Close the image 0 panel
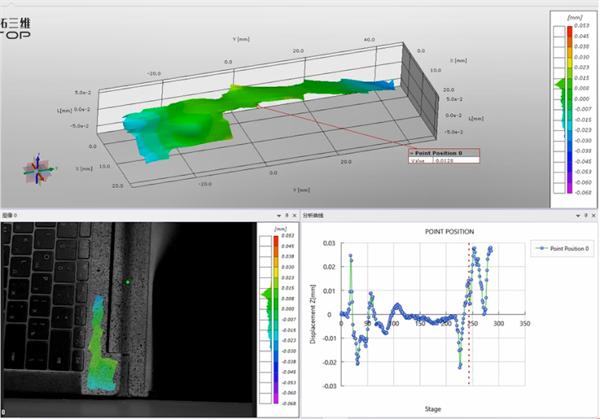The image size is (600, 419). click(294, 216)
